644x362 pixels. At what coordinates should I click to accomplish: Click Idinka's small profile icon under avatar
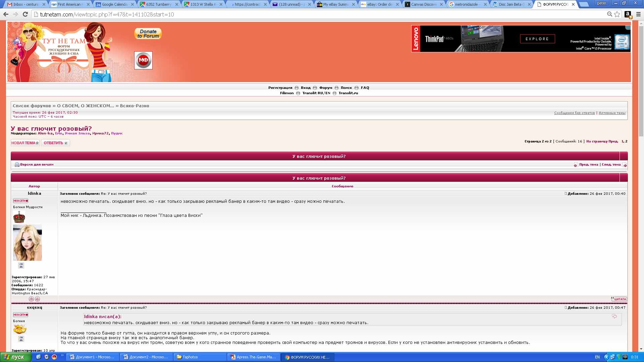click(21, 265)
